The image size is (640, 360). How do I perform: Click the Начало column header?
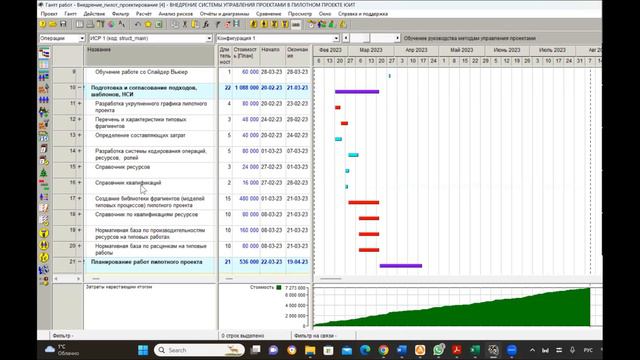click(272, 56)
